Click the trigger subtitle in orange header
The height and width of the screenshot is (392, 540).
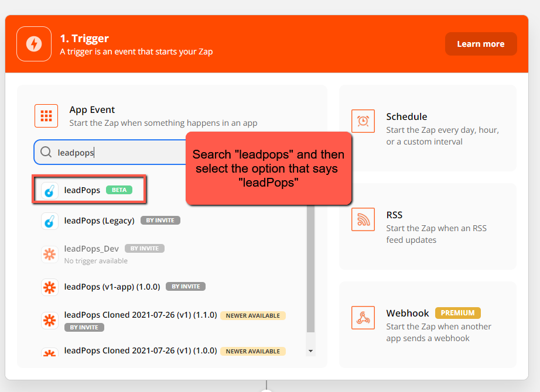point(136,51)
